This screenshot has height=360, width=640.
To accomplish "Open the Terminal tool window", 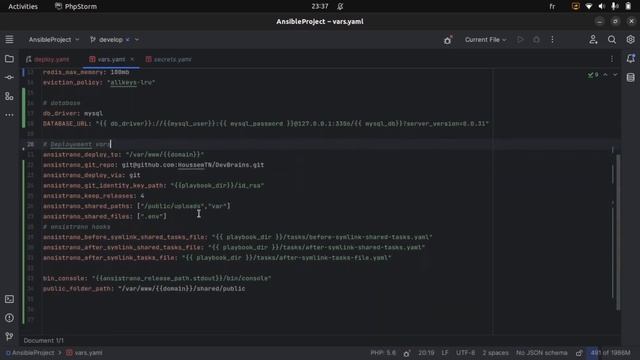I will 9,299.
